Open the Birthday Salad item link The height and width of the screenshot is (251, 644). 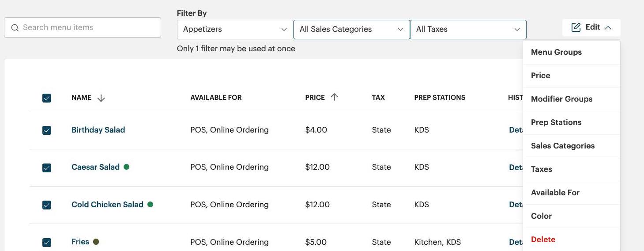pyautogui.click(x=98, y=130)
